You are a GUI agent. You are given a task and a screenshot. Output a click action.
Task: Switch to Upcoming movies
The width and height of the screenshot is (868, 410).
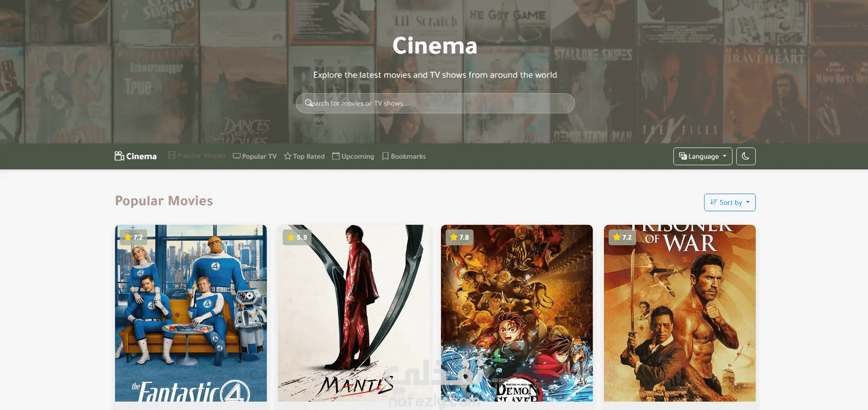coord(353,156)
